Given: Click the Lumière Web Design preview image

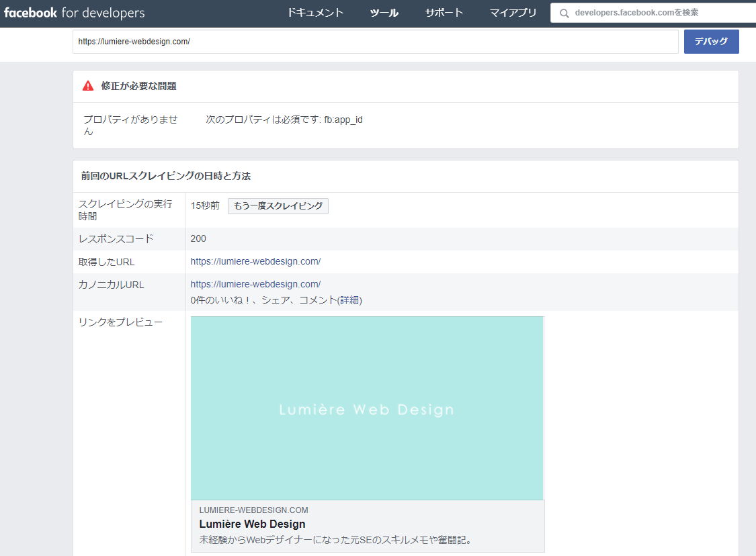Looking at the screenshot, I should [368, 408].
